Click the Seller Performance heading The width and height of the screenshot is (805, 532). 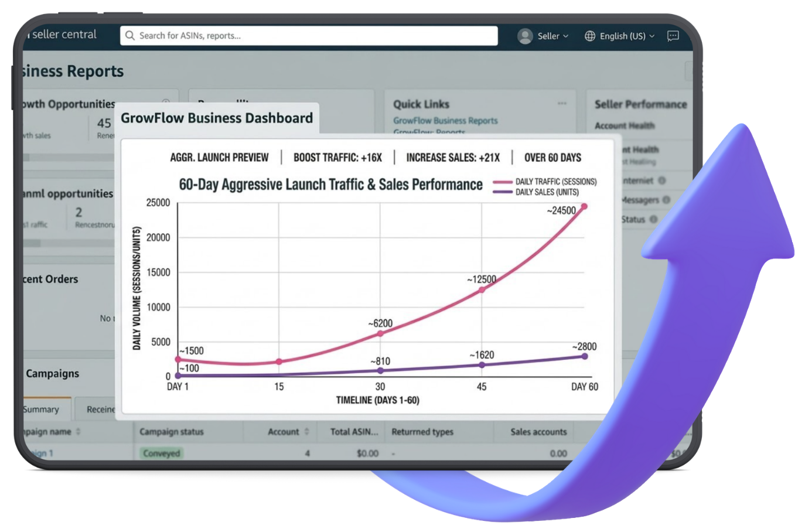[641, 104]
